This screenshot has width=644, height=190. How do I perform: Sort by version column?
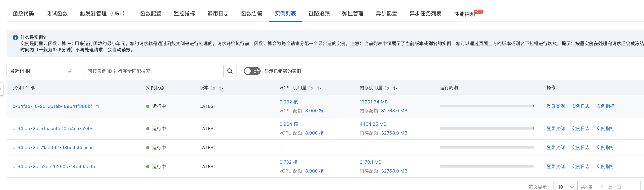(221, 88)
